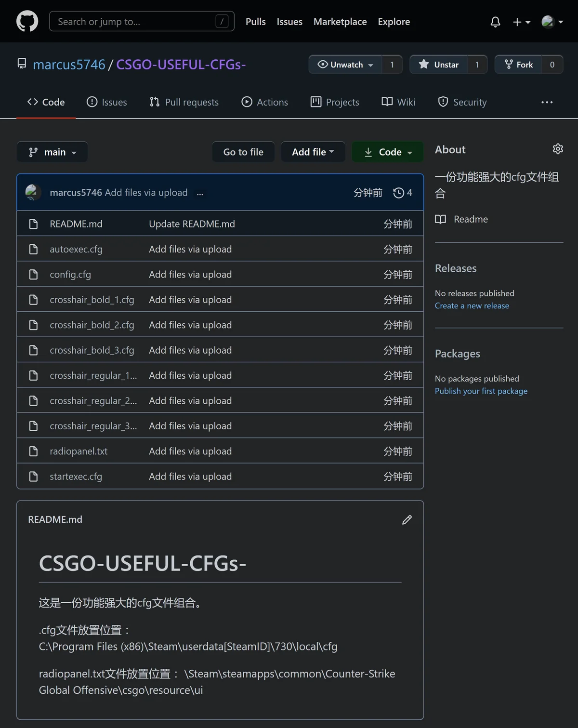The width and height of the screenshot is (578, 728).
Task: Open GitHub home via Octocat logo
Action: 27,22
